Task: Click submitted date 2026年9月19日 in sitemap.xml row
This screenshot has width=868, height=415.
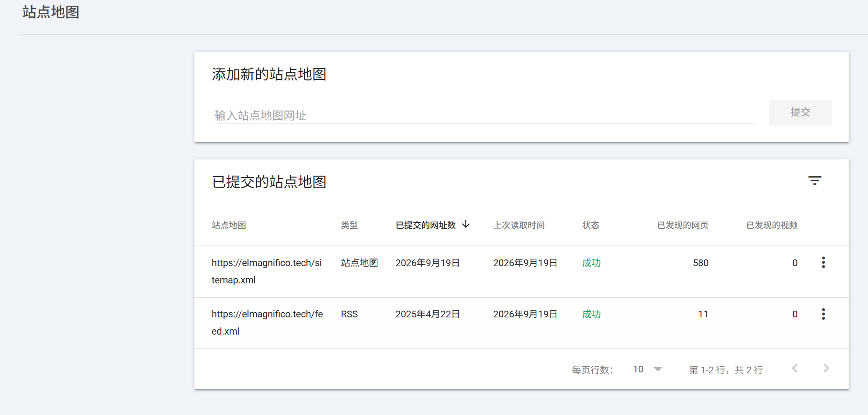Action: click(428, 263)
